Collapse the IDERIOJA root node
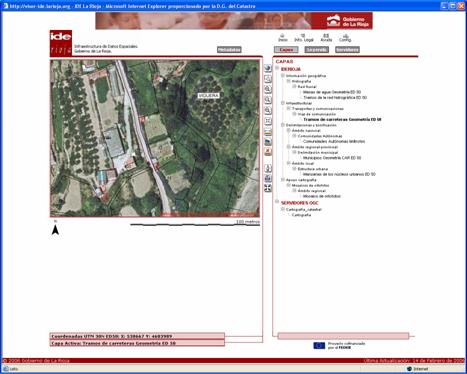The height and width of the screenshot is (374, 467). point(277,68)
